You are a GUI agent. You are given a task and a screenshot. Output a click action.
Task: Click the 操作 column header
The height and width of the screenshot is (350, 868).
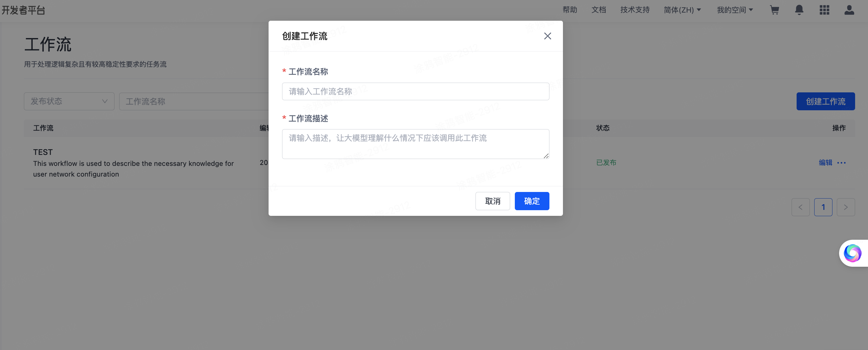(x=839, y=128)
